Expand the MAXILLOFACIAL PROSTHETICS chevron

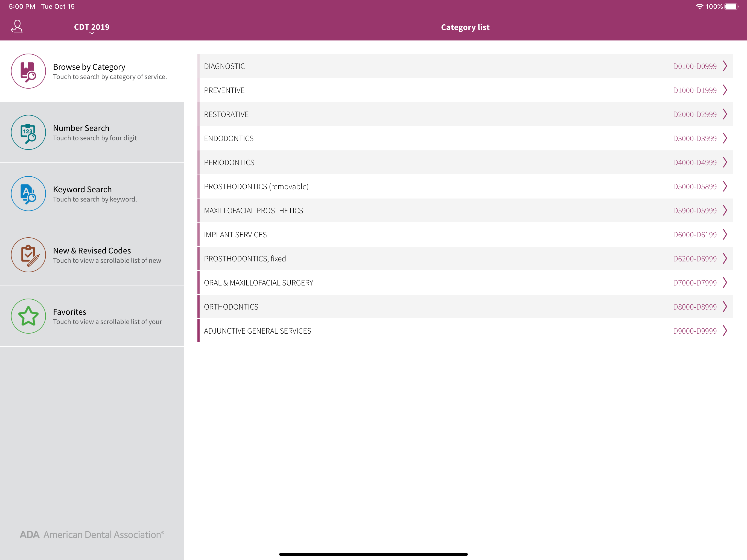point(725,211)
